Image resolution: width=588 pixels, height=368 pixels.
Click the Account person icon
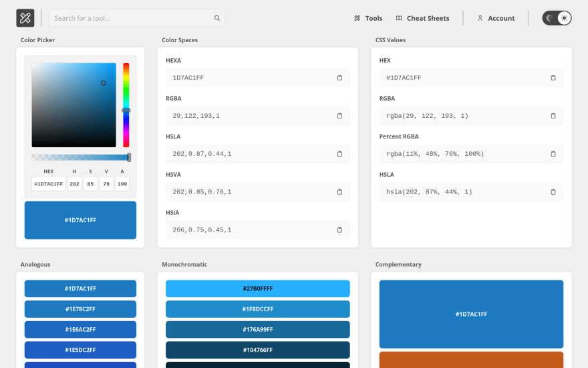(480, 18)
